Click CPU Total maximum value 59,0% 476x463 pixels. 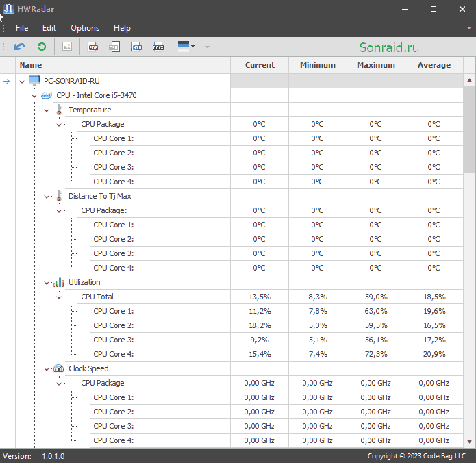[376, 297]
